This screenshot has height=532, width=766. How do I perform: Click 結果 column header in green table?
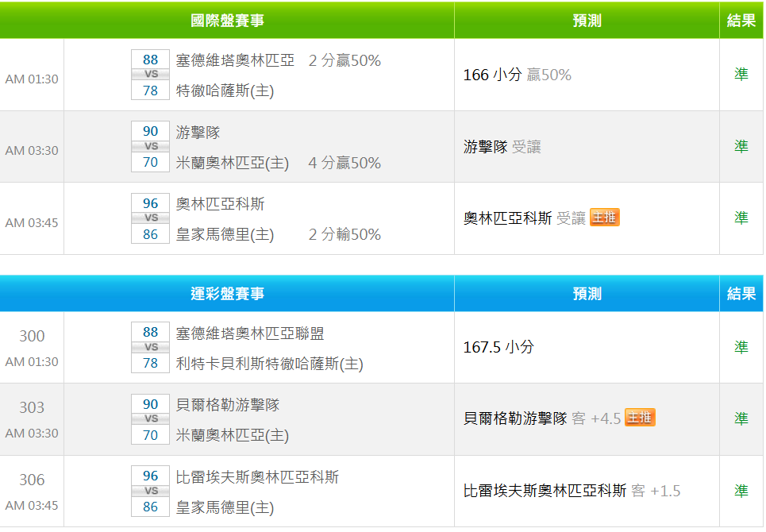pyautogui.click(x=741, y=21)
